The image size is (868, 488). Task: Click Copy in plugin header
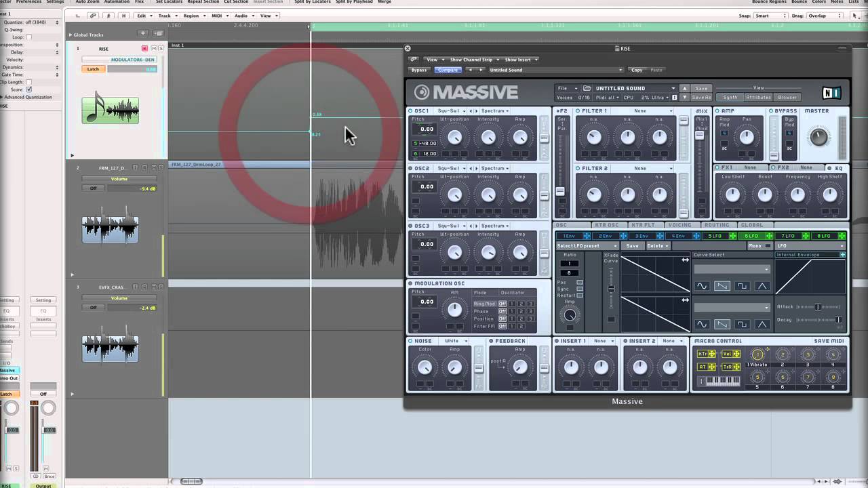637,70
